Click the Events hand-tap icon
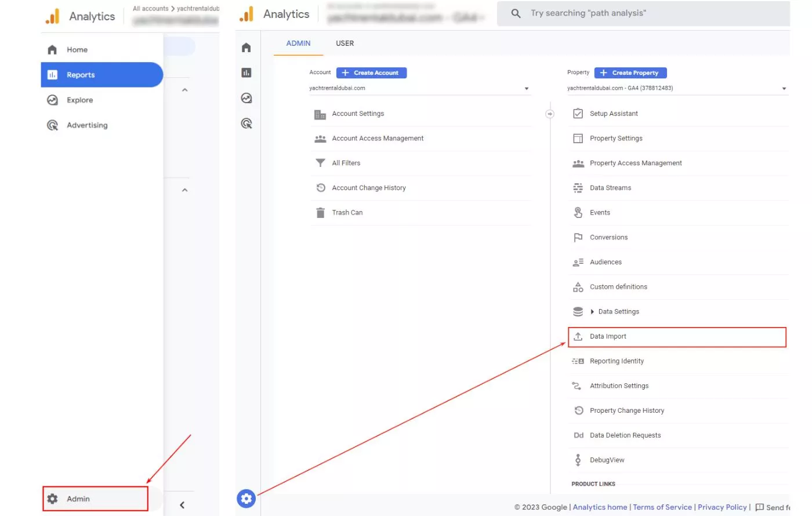 [578, 213]
